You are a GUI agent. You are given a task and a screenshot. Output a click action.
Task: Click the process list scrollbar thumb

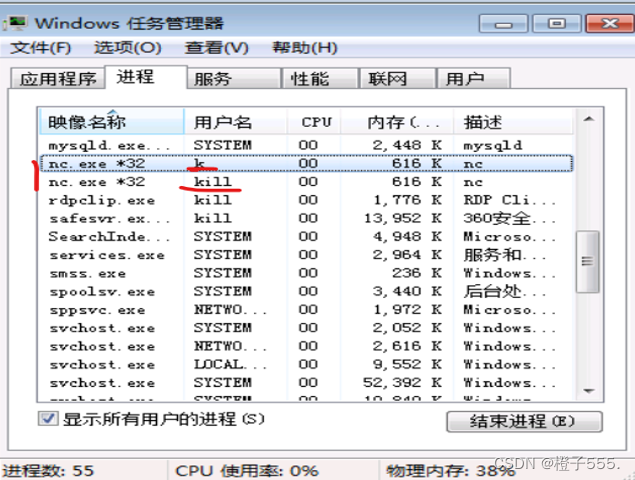pos(588,261)
